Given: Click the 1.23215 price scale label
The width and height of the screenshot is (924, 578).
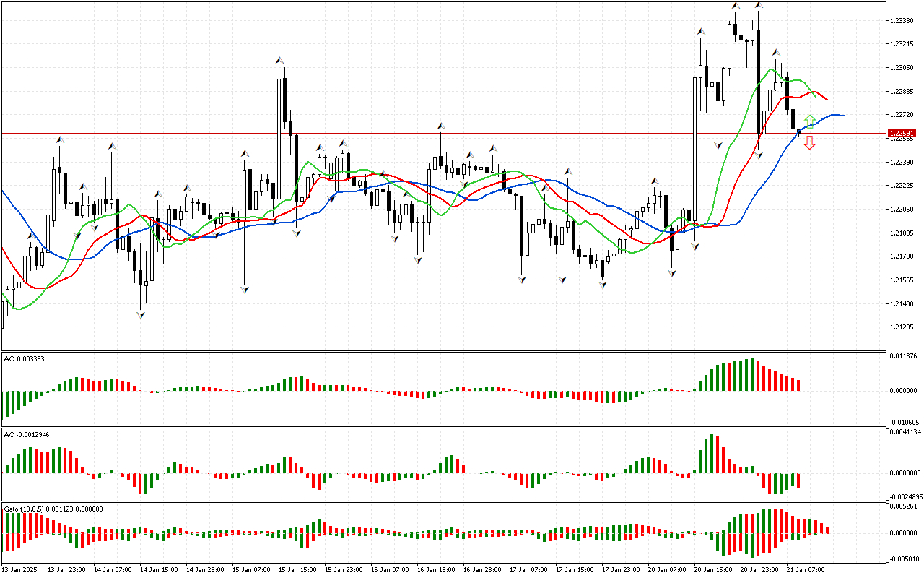Looking at the screenshot, I should [x=902, y=44].
